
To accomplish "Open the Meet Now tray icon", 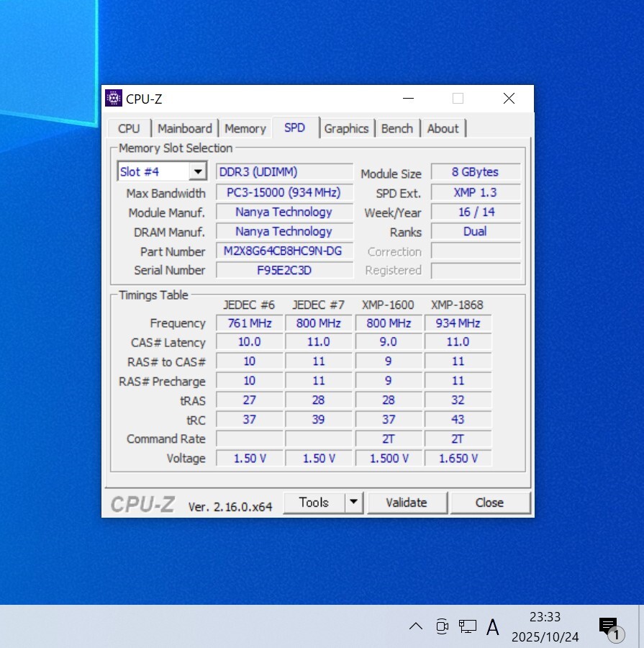I will (442, 626).
